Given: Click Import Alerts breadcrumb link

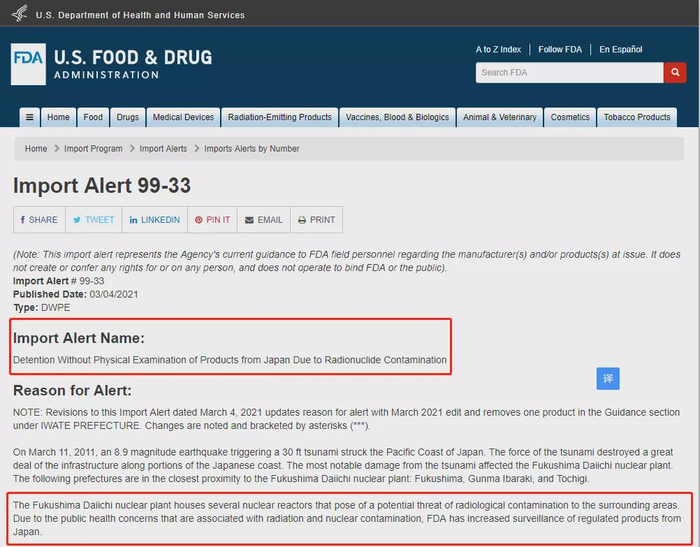Looking at the screenshot, I should 163,149.
